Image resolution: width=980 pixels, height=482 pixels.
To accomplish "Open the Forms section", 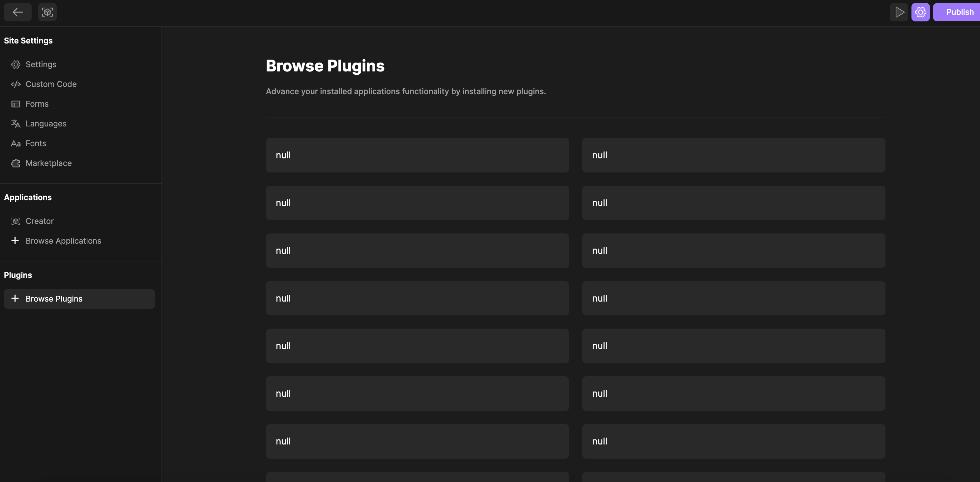I will [x=79, y=104].
